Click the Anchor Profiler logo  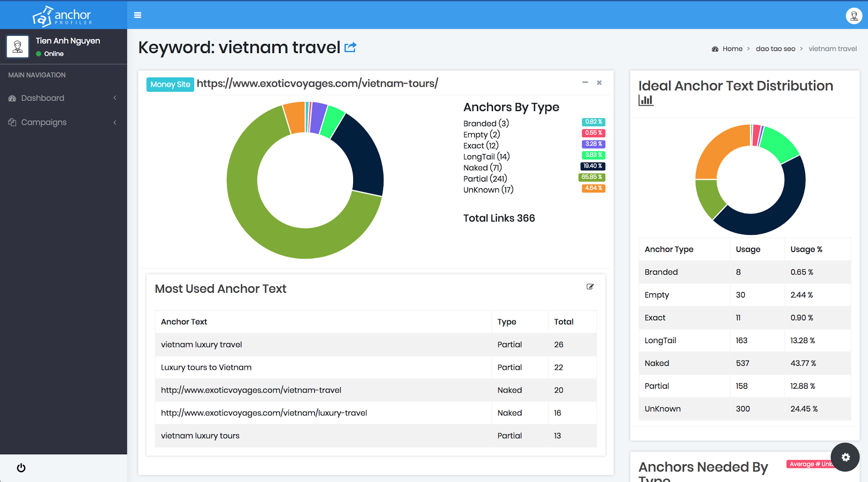click(x=62, y=15)
